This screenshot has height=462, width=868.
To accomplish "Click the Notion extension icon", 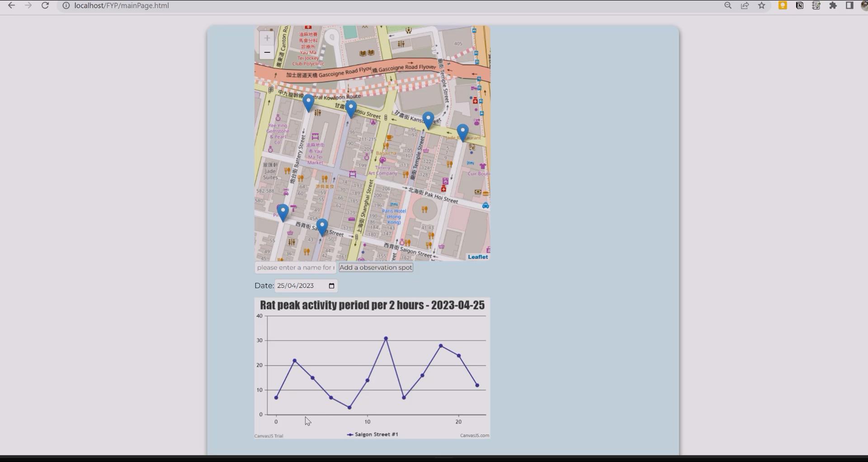I will 799,5.
